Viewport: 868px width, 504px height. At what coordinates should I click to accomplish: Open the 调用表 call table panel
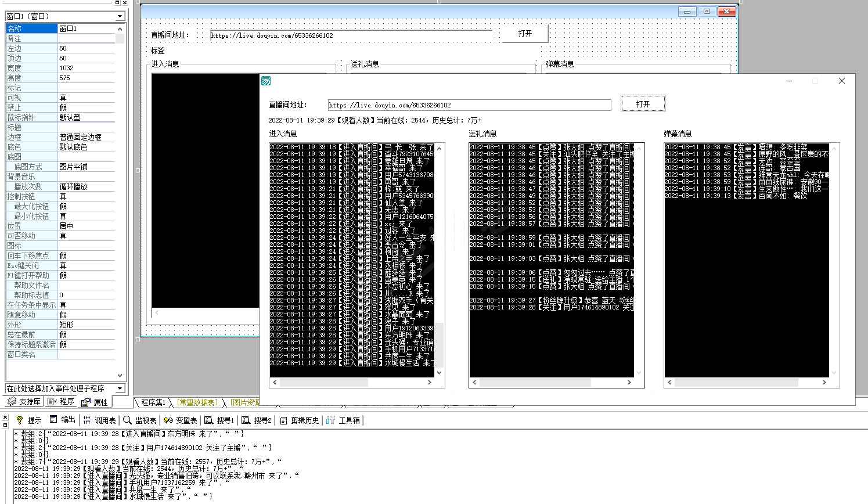[99, 420]
